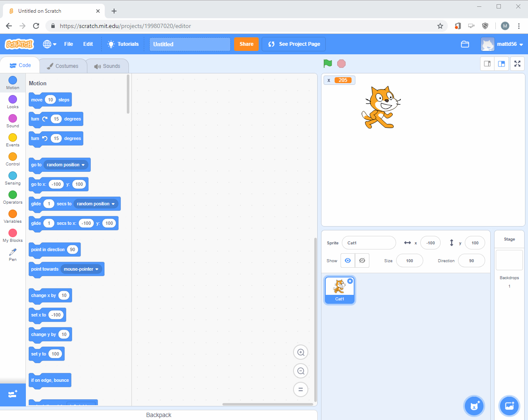Open the Choose a Sprite button
This screenshot has height=420, width=528.
click(x=474, y=406)
